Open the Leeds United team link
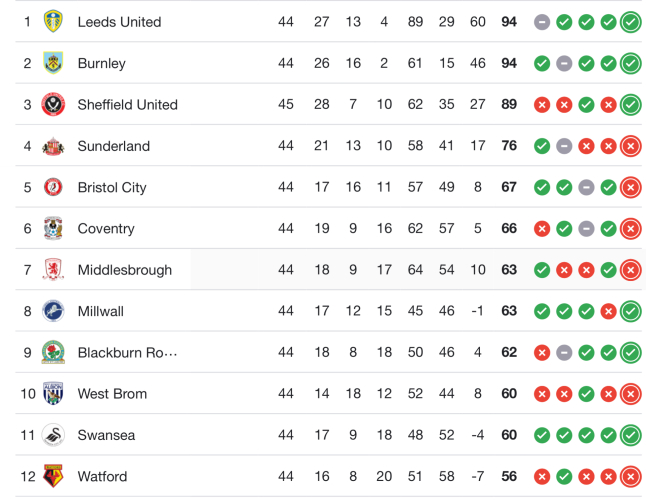Viewport: 646px width, 500px height. (119, 21)
